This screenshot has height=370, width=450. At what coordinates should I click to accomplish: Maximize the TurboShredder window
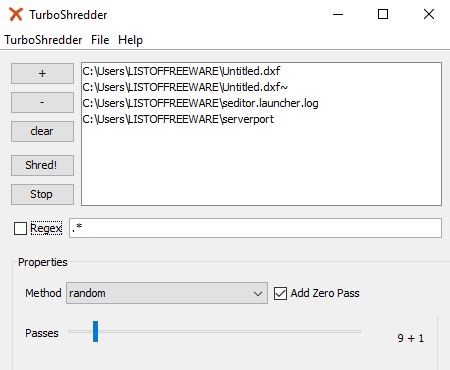click(x=383, y=14)
